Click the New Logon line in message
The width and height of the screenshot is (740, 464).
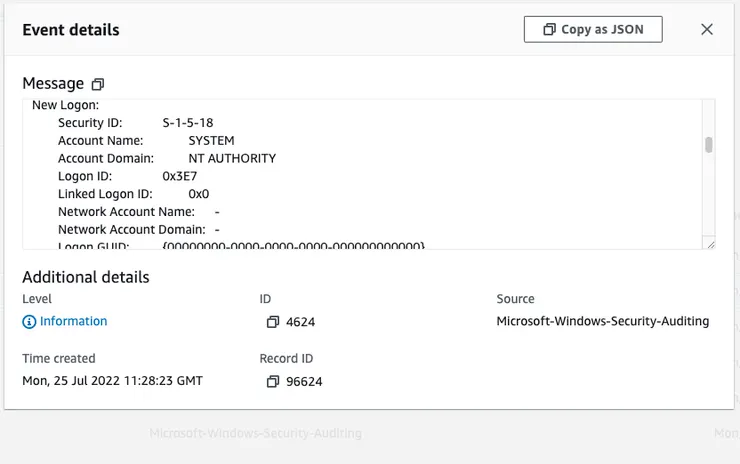pos(65,105)
